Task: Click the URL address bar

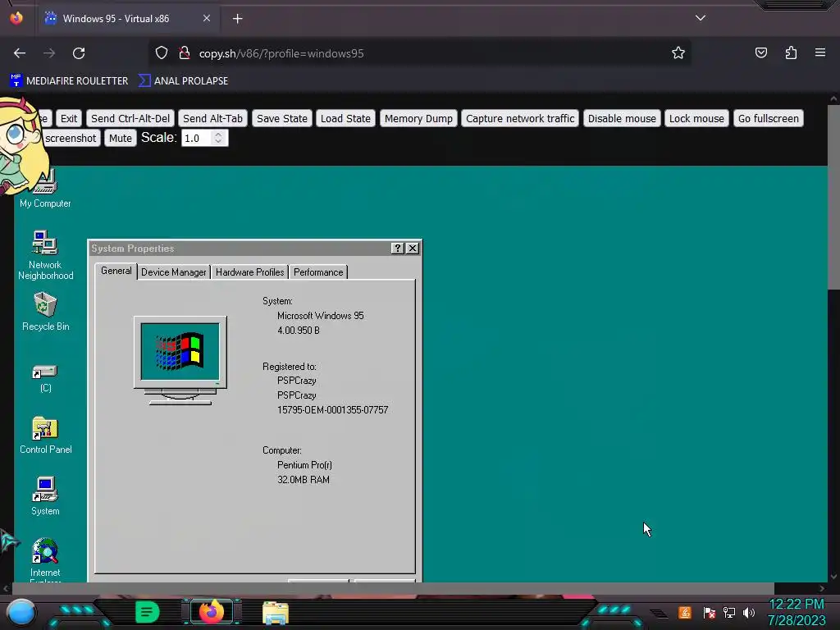Action: 418,53
